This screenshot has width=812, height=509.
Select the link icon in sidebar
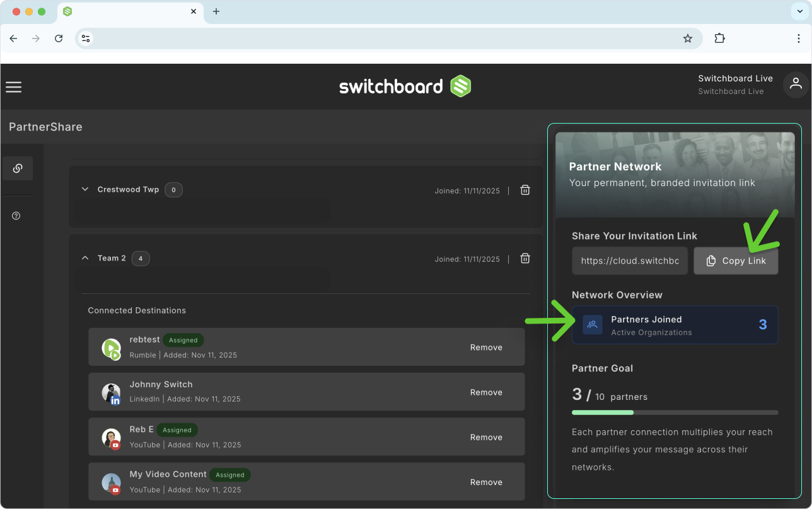18,168
